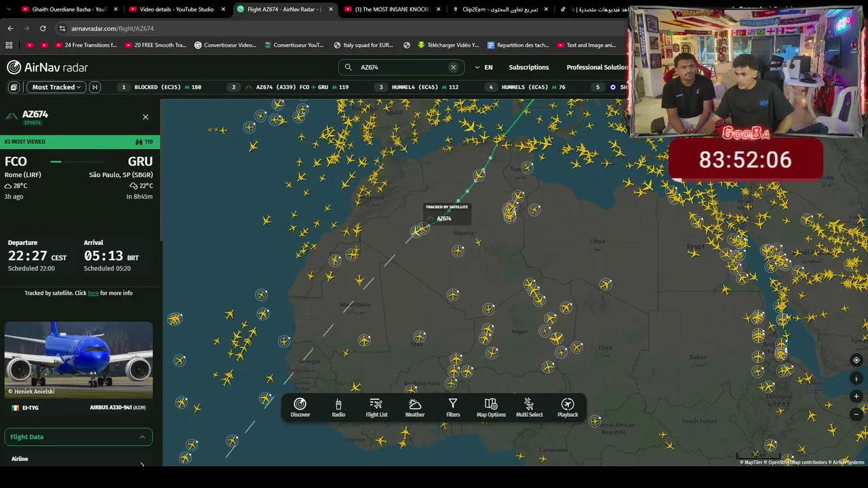Click the AIRBUS A330-941 aircraft type text

(118, 408)
